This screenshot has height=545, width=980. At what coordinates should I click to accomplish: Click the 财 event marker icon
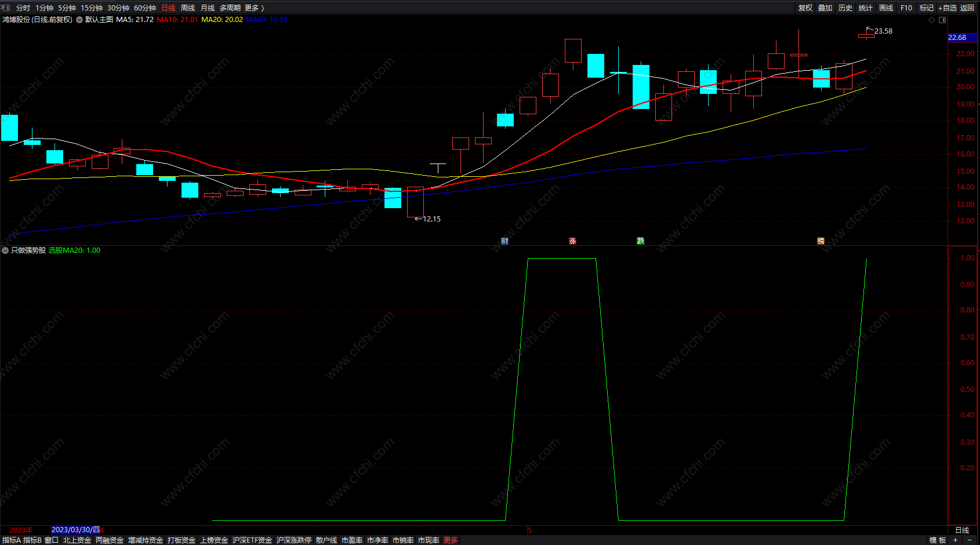coord(504,241)
